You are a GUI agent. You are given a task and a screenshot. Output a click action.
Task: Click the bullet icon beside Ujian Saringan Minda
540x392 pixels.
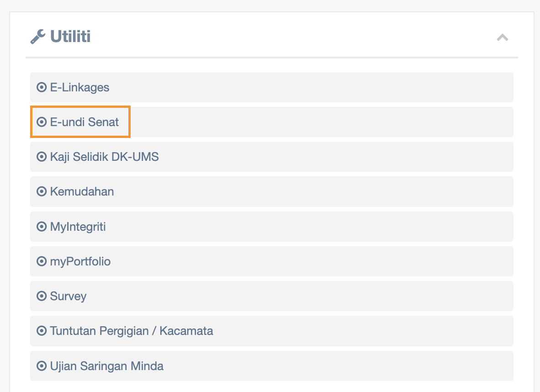click(42, 366)
